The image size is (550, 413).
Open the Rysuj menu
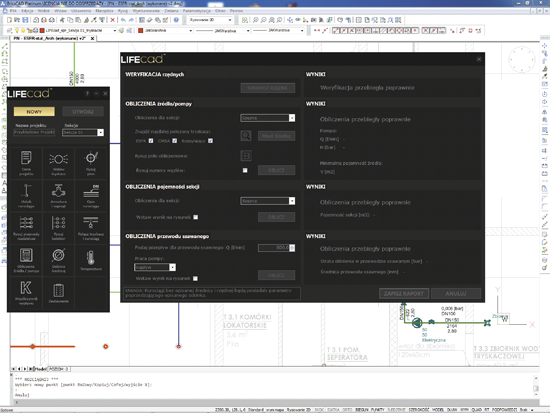tap(123, 11)
